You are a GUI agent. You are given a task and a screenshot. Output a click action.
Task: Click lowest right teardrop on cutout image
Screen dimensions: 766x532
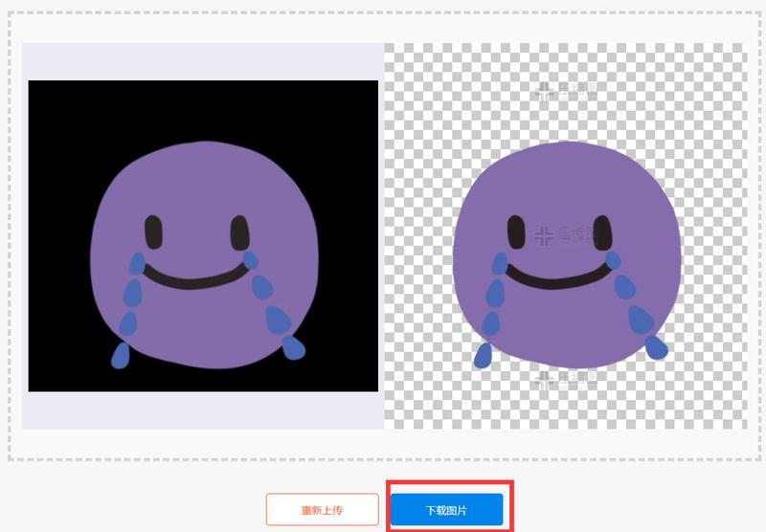(655, 346)
